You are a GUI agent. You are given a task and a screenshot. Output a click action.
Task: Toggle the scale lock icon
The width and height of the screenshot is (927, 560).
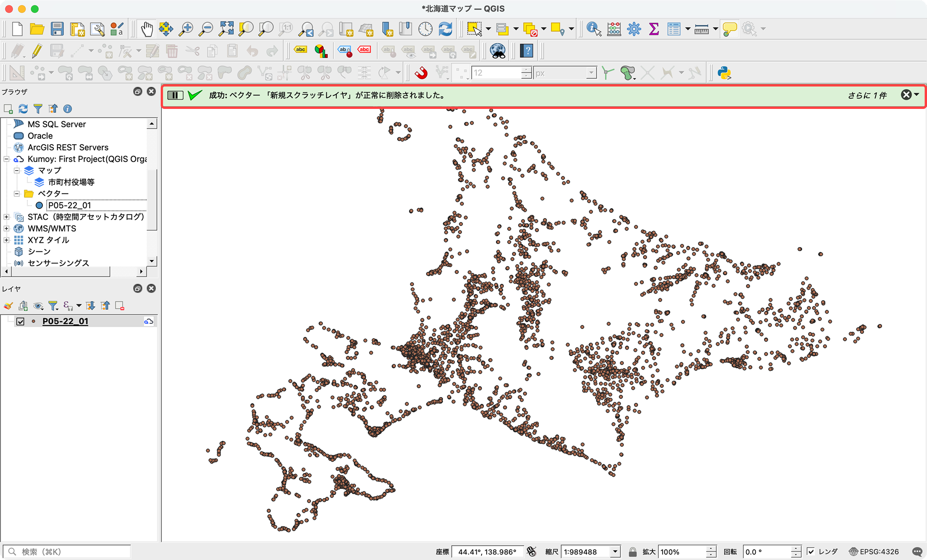coord(632,552)
